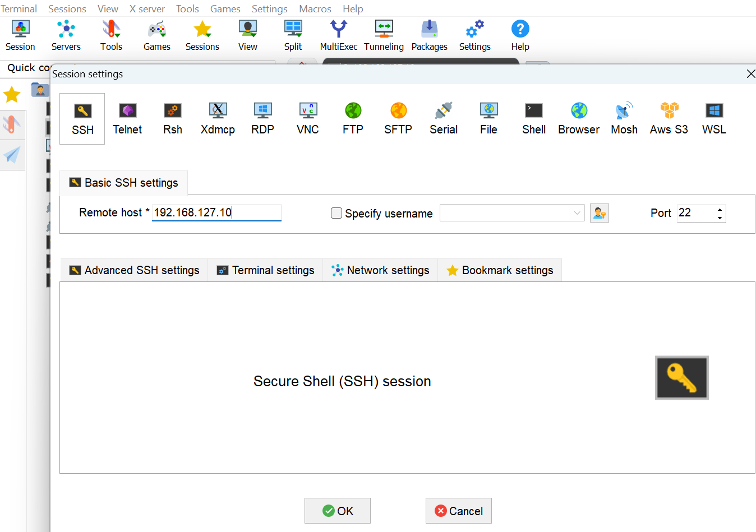
Task: Click OK to confirm session
Action: click(338, 511)
